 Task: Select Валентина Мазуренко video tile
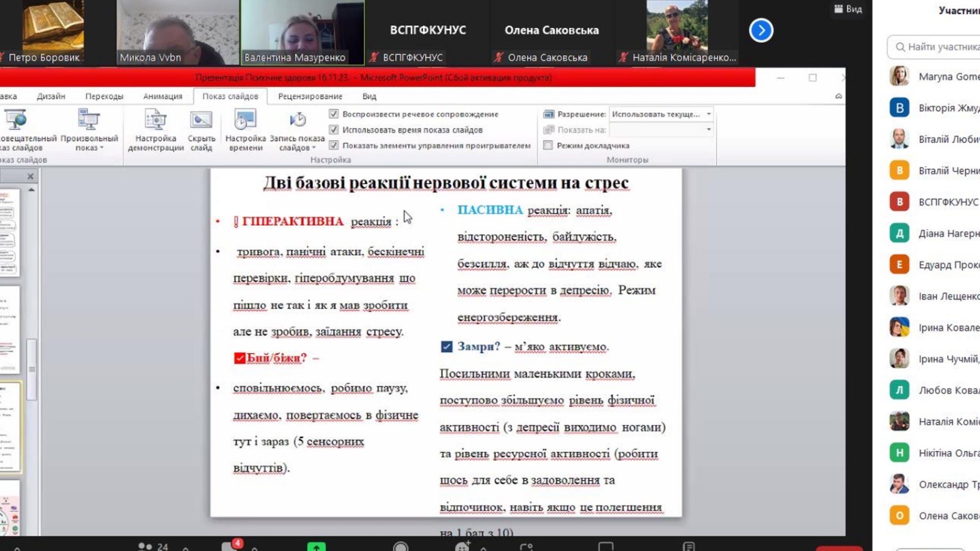point(303,32)
